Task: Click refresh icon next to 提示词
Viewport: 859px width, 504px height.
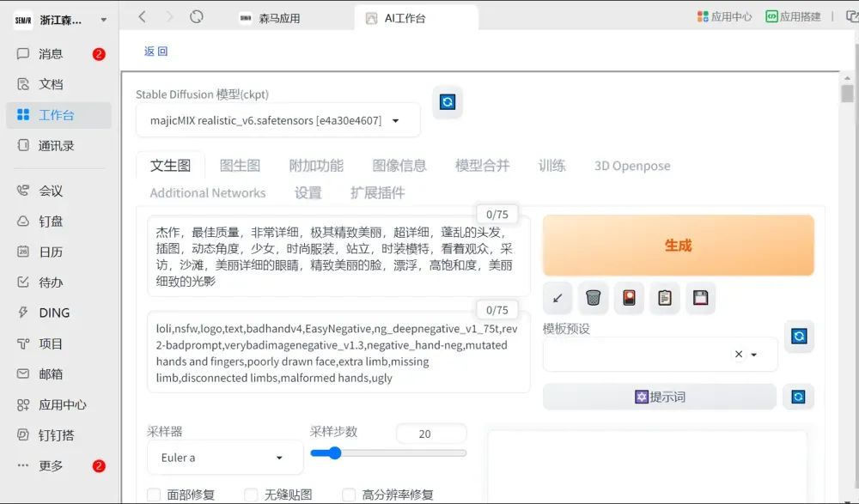Action: pos(798,397)
